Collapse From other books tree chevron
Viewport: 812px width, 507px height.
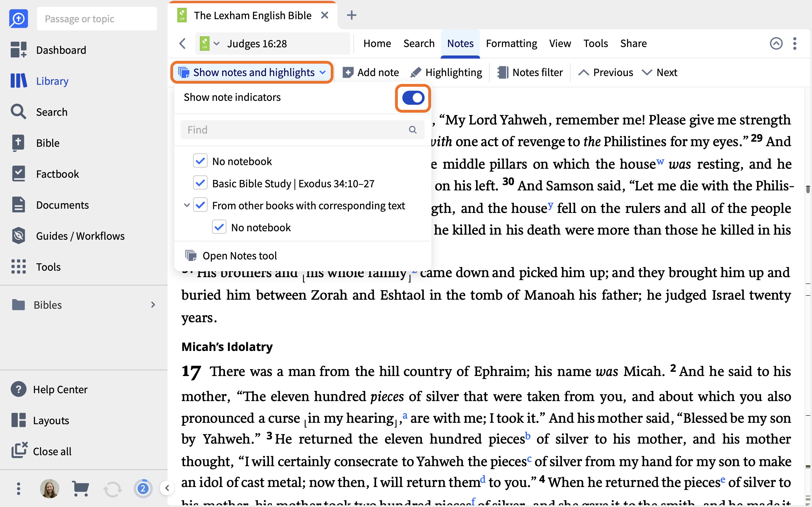(x=187, y=205)
